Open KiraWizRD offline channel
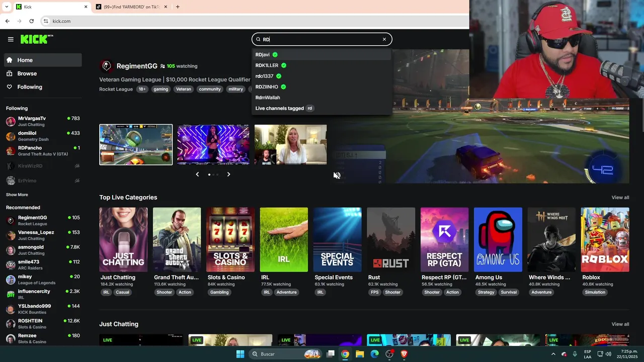This screenshot has width=644, height=362. pyautogui.click(x=43, y=165)
